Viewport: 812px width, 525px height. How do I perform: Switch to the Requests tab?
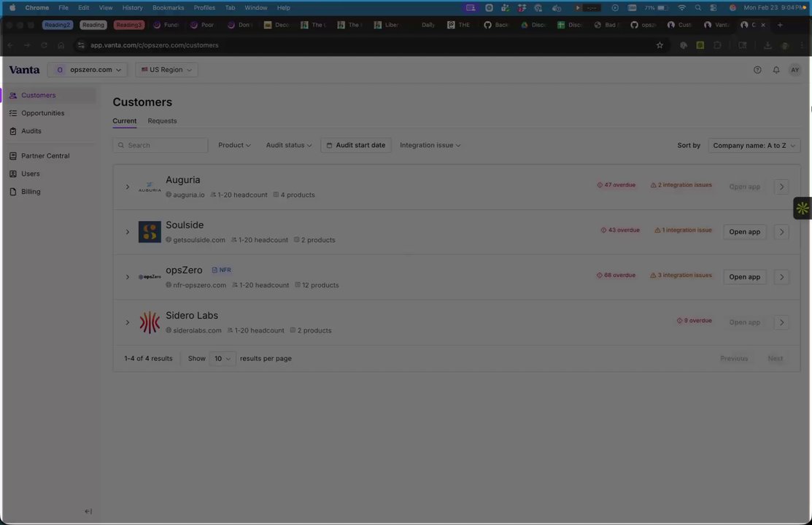[162, 121]
